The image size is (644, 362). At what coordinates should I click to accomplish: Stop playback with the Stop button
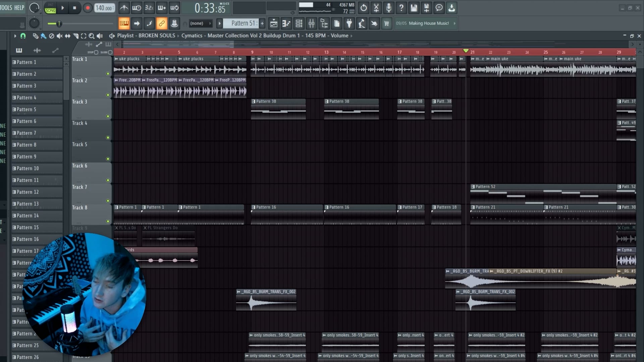pos(74,8)
